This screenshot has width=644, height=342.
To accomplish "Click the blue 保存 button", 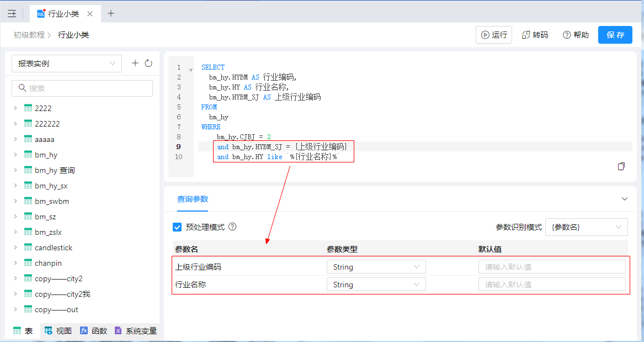I will point(615,35).
